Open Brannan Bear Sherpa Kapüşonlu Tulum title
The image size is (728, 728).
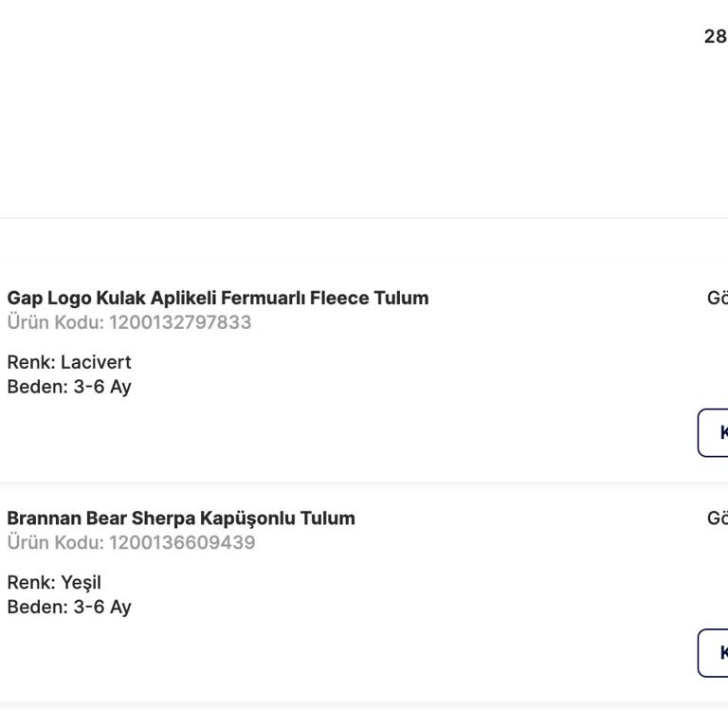(181, 519)
